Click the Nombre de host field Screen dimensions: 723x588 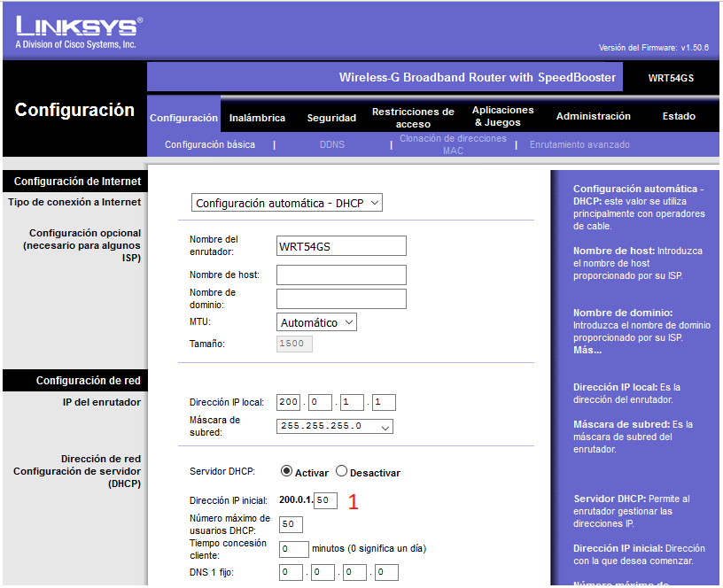click(x=341, y=275)
